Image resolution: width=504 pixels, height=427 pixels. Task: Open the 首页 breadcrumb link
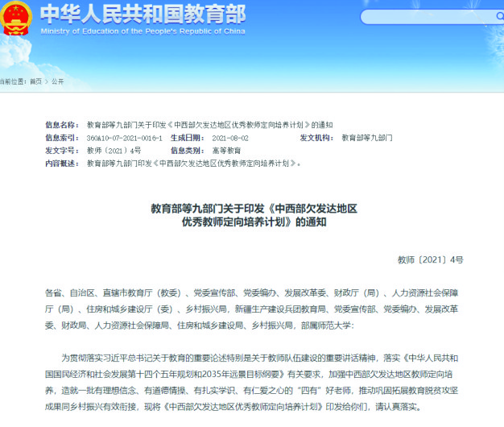point(35,81)
